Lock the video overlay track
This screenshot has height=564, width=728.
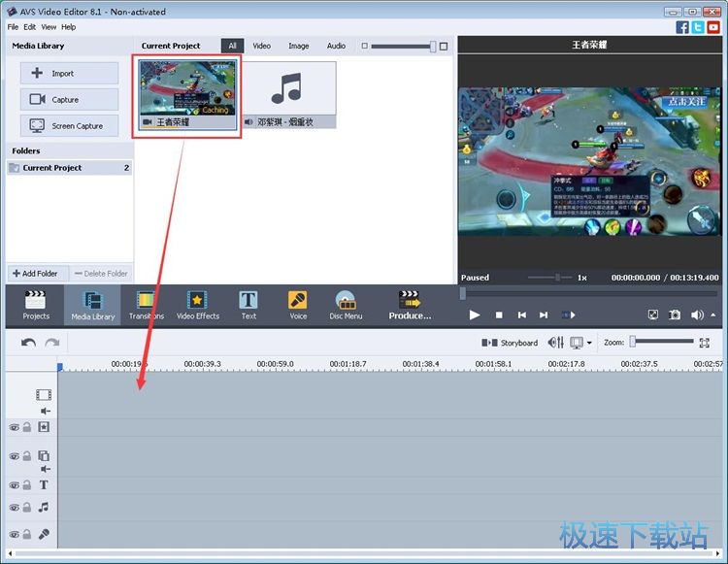coord(27,456)
